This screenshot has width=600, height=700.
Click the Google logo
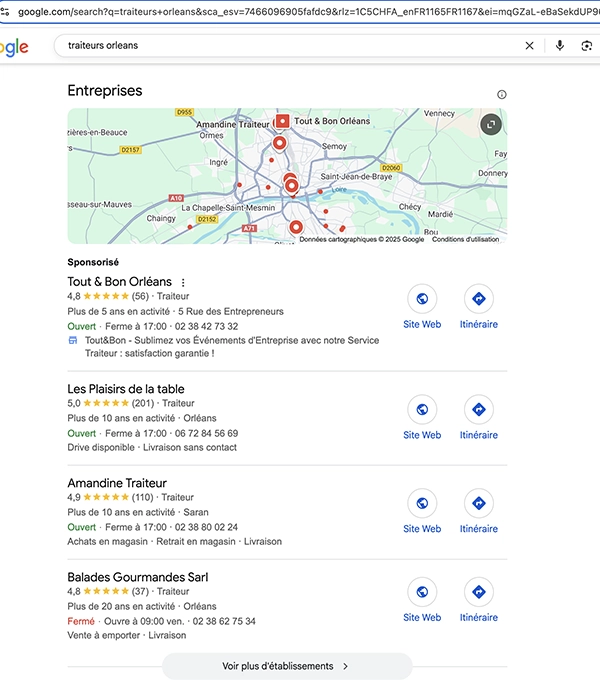(14, 47)
